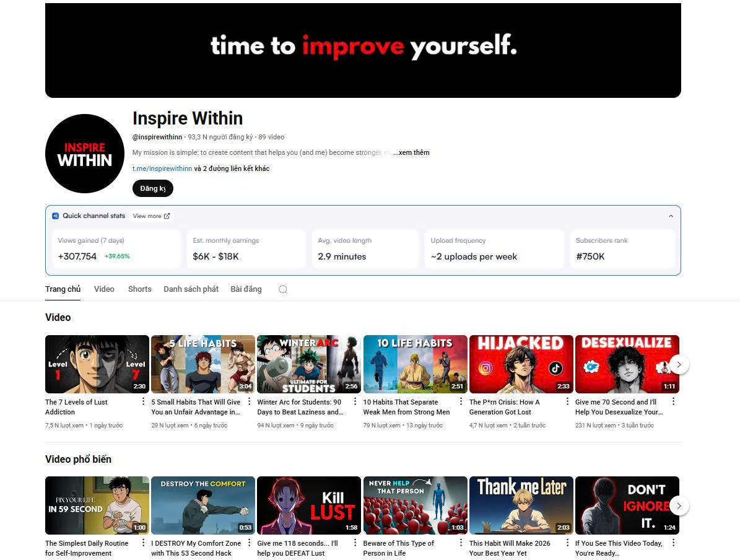Open three-dot menu for 10 Habits video
Screen dimensions: 740x560
(x=461, y=402)
